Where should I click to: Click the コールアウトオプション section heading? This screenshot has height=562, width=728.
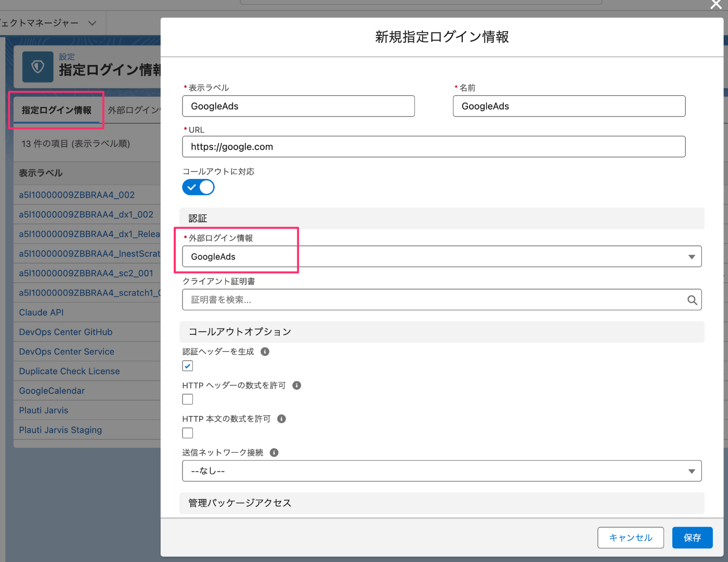240,332
